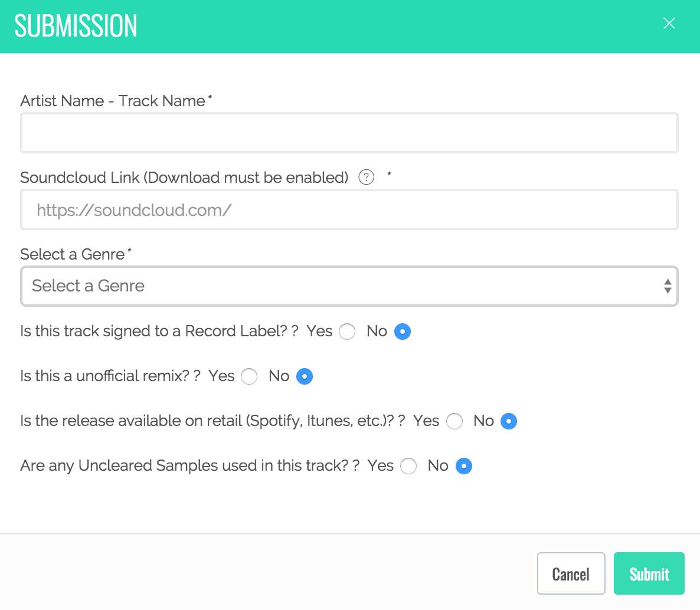Viewport: 700px width, 610px height.
Task: Click the "Artist Name - Track Name" label
Action: (113, 101)
